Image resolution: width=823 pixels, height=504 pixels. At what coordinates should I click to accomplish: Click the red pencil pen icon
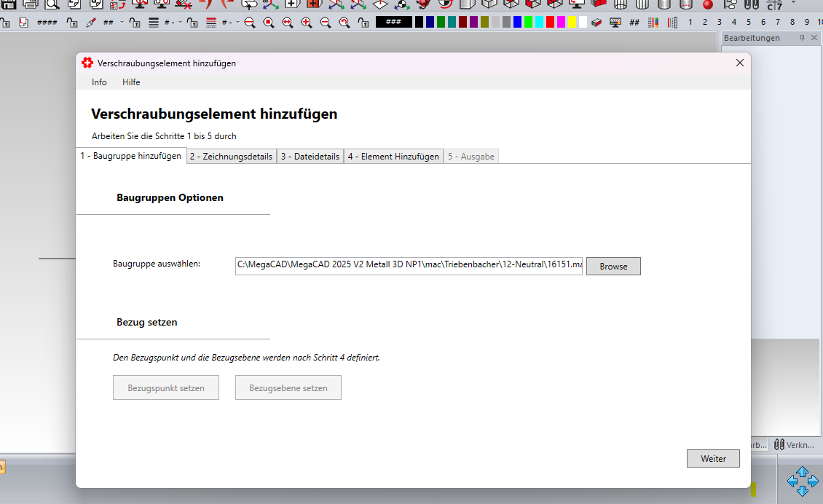point(90,23)
